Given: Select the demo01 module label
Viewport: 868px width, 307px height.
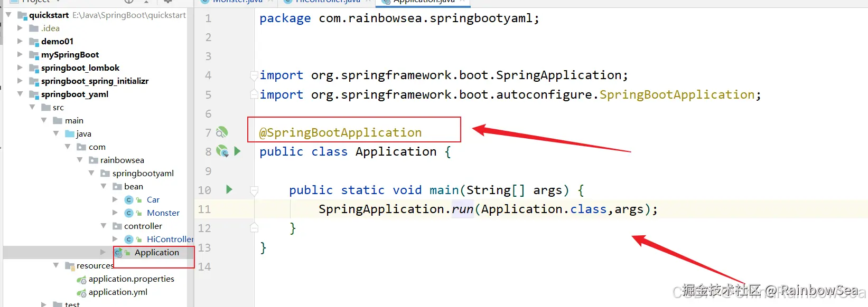Looking at the screenshot, I should tap(58, 42).
